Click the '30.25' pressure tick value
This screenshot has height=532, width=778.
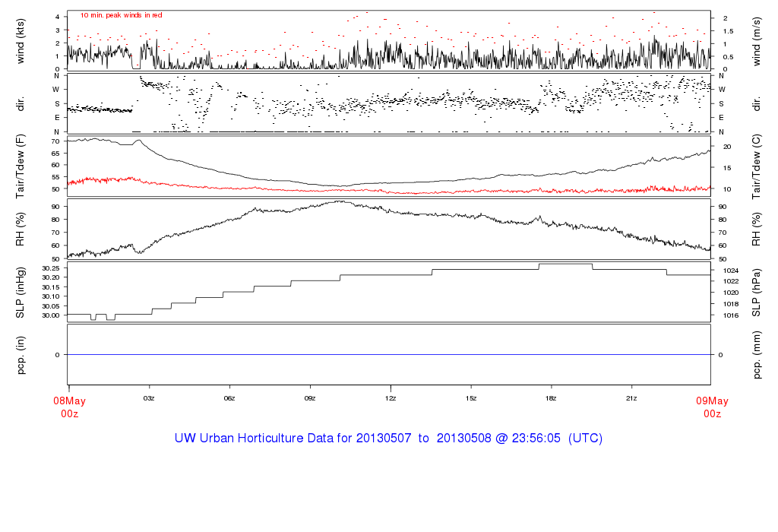51,268
